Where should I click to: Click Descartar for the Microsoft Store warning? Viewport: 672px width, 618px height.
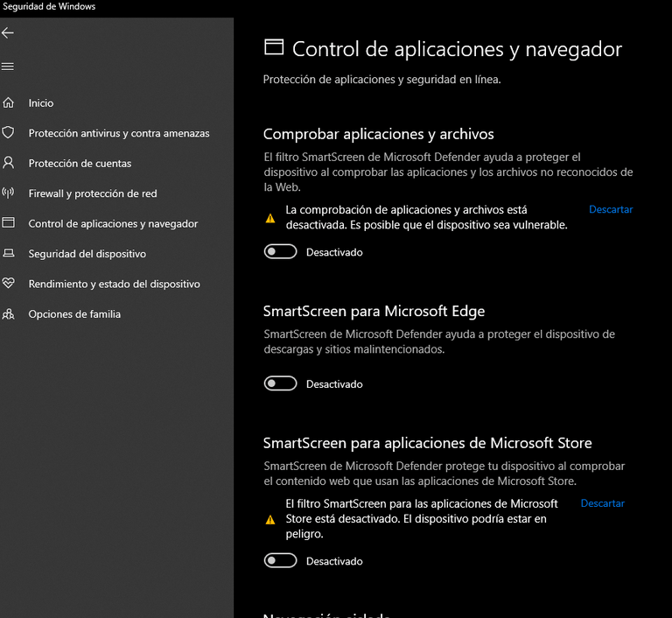click(x=603, y=503)
